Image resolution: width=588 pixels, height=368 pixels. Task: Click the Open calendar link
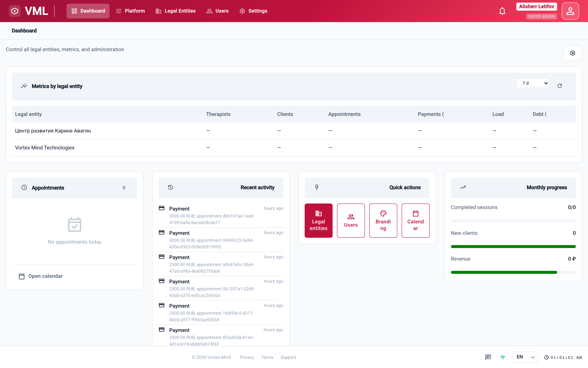41,276
